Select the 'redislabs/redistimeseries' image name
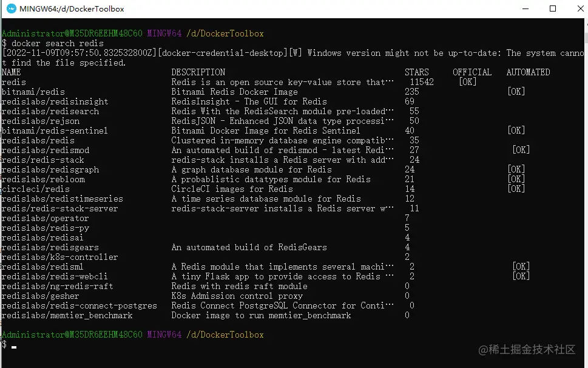Screen dimensions: 588x368 [63, 199]
